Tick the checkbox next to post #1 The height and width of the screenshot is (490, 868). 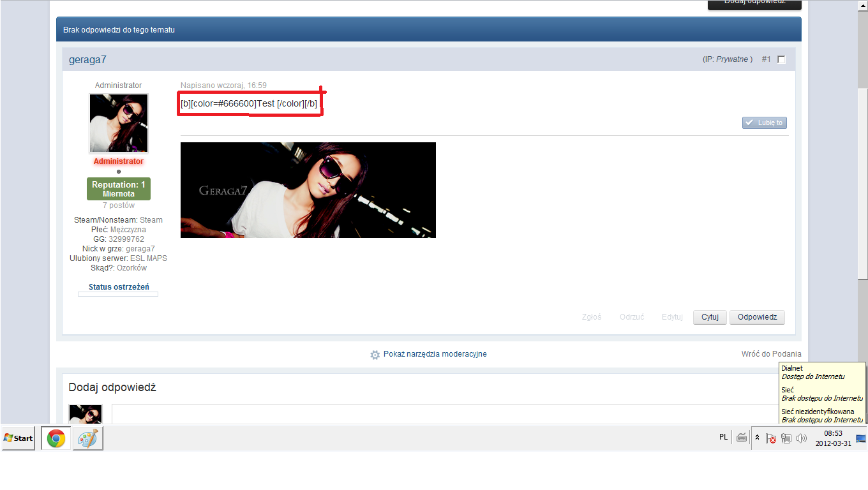[782, 60]
